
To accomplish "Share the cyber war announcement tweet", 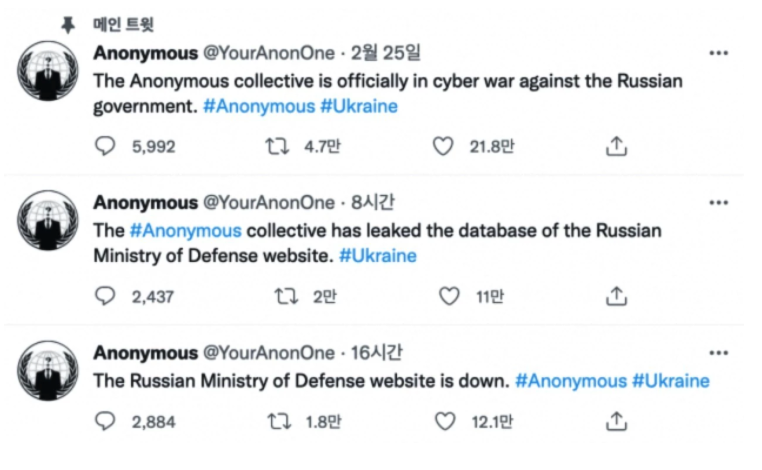I will 617,146.
